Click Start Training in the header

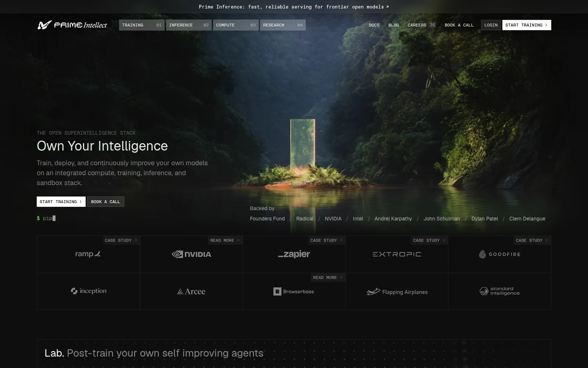coord(527,25)
